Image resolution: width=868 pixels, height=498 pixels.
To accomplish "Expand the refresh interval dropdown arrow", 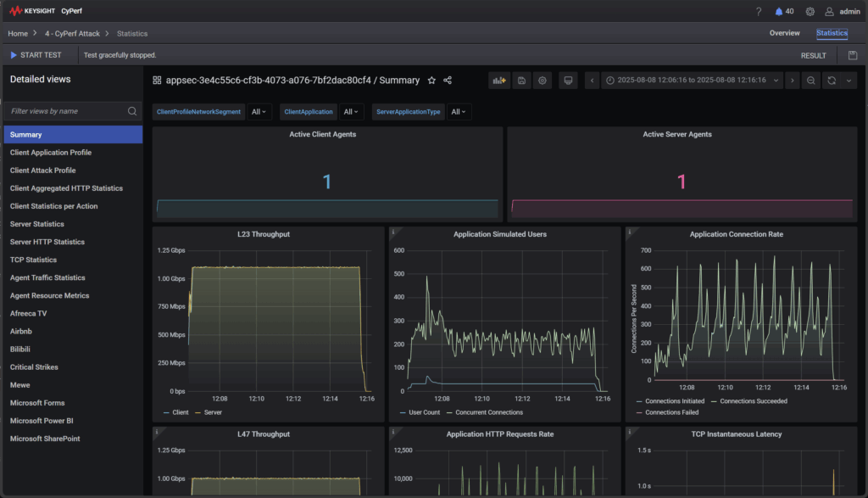I will click(849, 81).
